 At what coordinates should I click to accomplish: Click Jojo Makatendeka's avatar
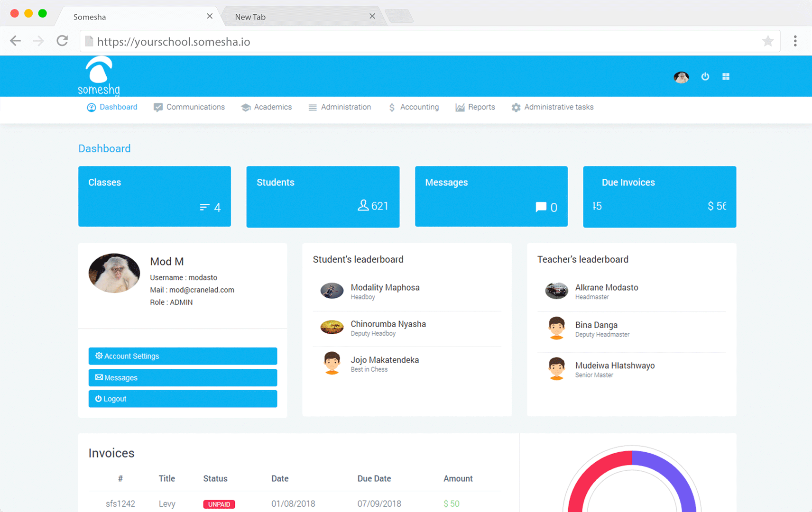(332, 363)
